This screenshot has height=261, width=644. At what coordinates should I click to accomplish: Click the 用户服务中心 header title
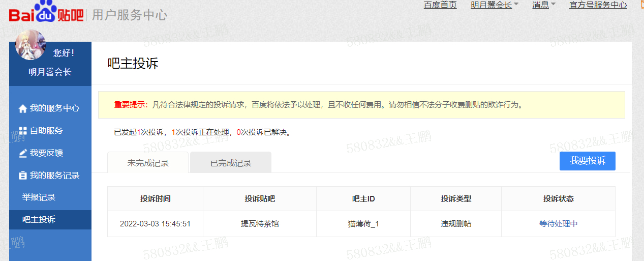click(x=130, y=15)
